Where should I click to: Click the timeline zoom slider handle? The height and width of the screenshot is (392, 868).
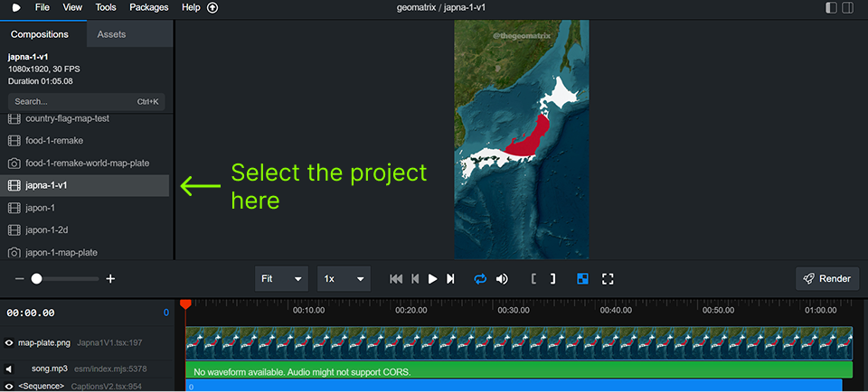click(x=36, y=279)
